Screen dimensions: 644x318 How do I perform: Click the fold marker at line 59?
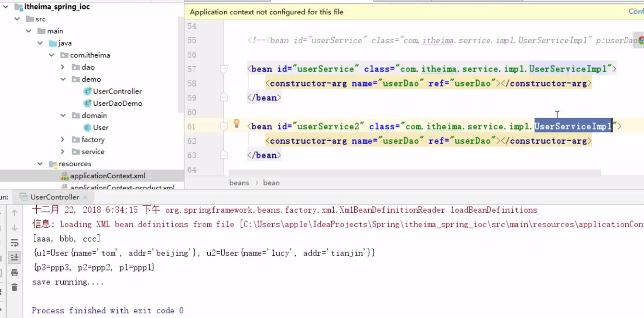click(x=224, y=98)
